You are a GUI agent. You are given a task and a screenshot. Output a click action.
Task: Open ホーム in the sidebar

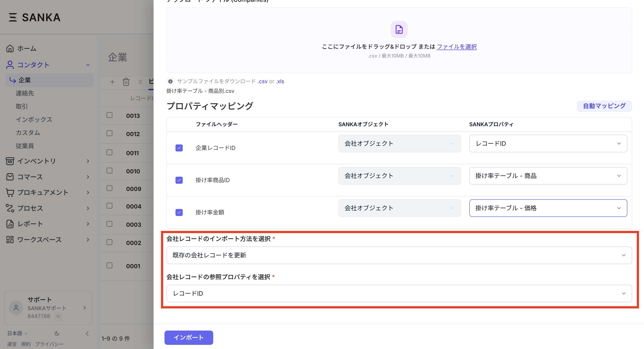point(27,49)
